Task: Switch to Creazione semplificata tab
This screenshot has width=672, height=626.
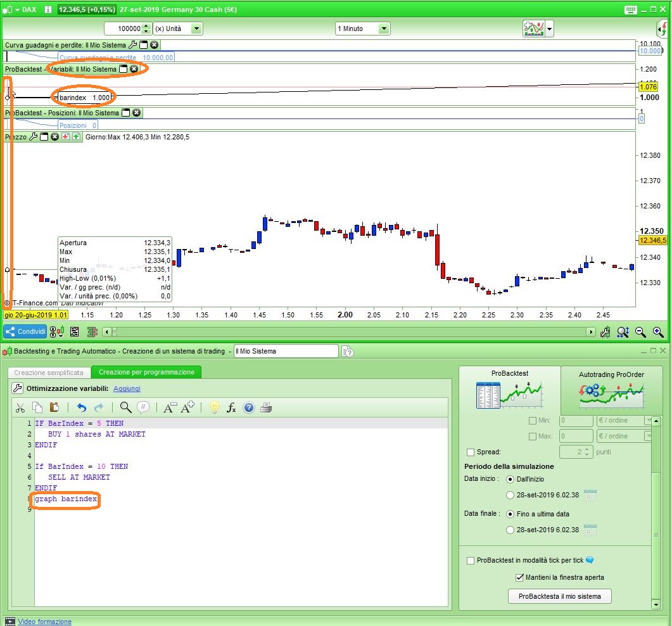Action: (49, 373)
